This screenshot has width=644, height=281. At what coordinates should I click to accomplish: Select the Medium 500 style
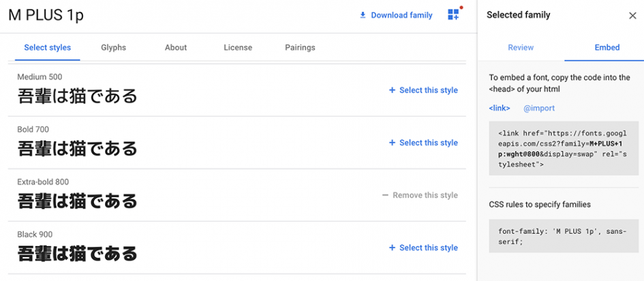pyautogui.click(x=423, y=91)
